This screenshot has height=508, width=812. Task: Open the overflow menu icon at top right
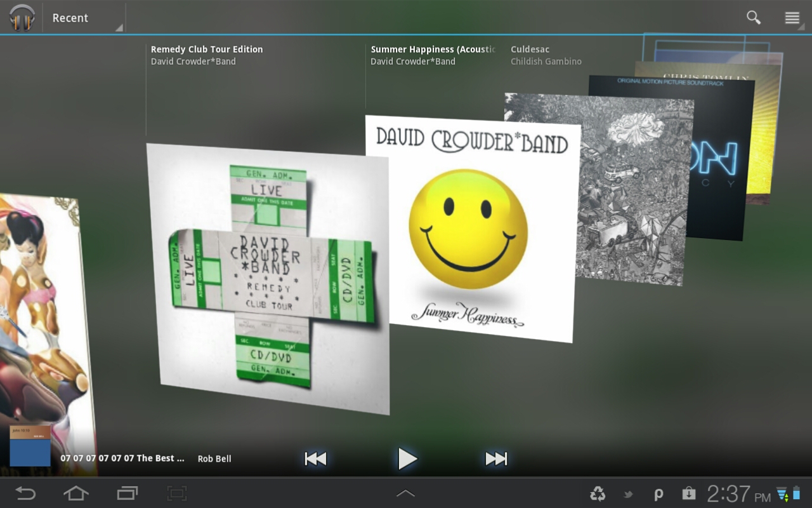(792, 18)
